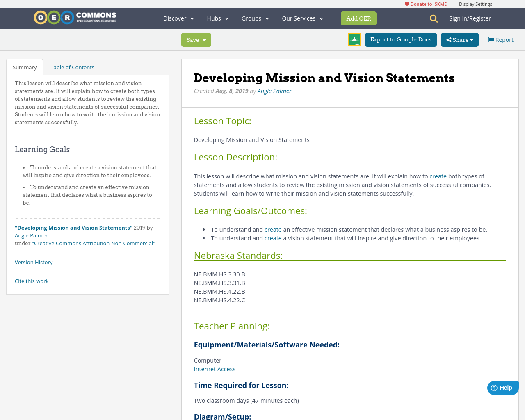The width and height of the screenshot is (525, 420).
Task: Switch to the Table of Contents tab
Action: pos(72,66)
